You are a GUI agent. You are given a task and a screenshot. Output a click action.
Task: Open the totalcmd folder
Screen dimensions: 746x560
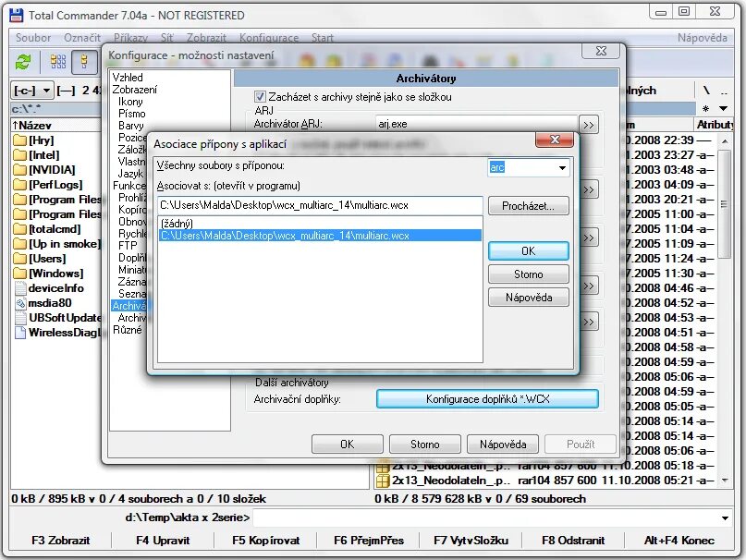pyautogui.click(x=55, y=229)
